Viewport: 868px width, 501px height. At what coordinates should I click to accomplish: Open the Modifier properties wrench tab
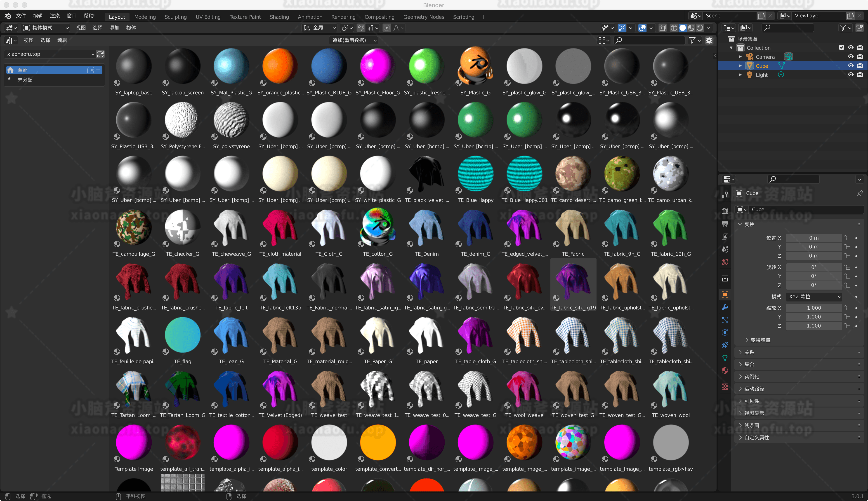(x=725, y=307)
